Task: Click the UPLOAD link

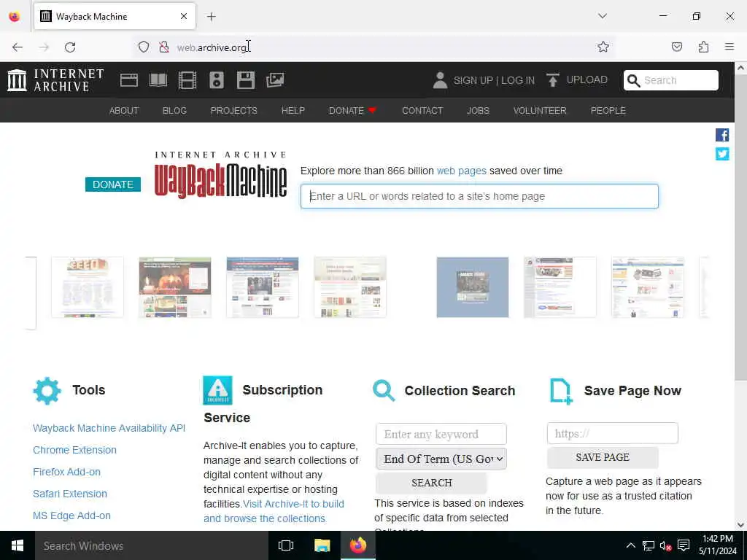Action: point(587,80)
